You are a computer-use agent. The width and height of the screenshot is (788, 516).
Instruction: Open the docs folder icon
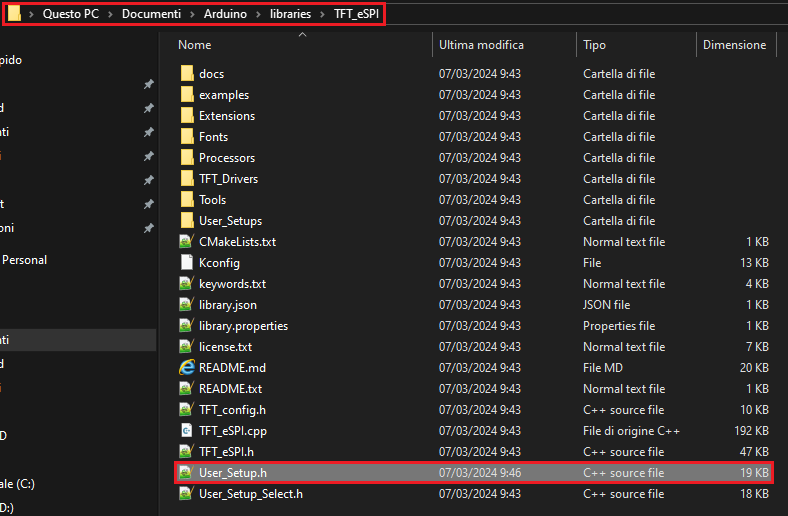(187, 73)
